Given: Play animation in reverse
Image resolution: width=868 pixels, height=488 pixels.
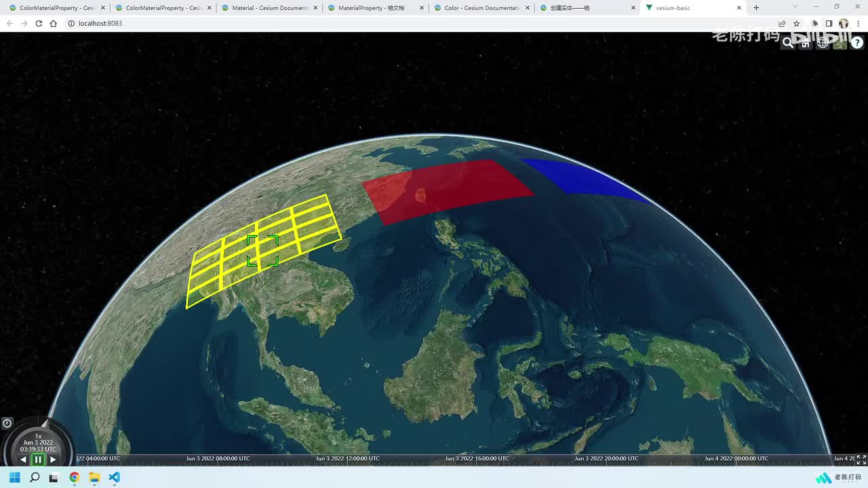Looking at the screenshot, I should coord(23,460).
